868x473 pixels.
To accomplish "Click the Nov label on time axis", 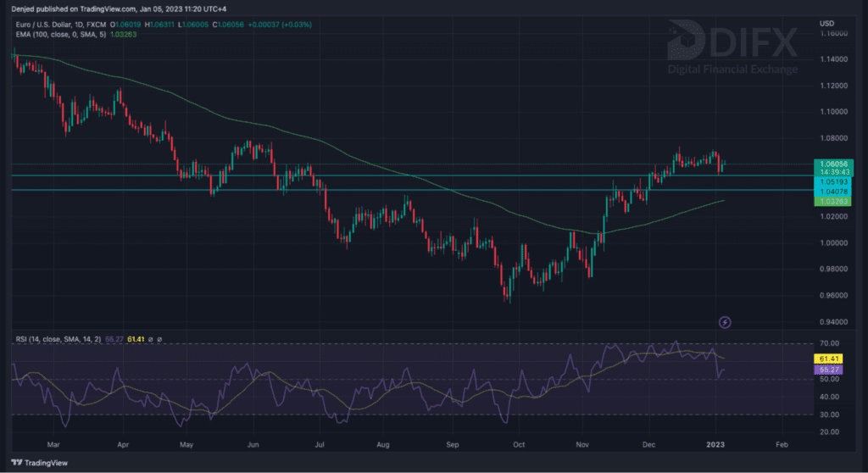I will [x=583, y=442].
